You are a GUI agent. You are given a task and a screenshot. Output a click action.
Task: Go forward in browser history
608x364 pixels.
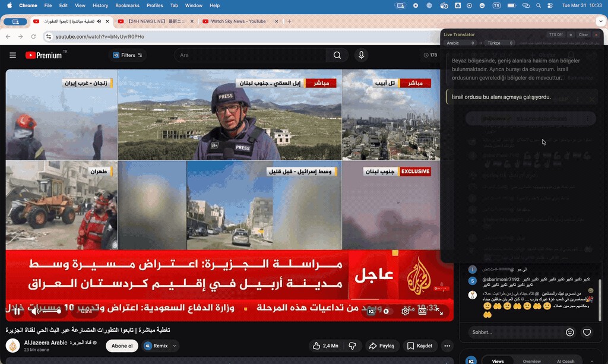point(21,36)
